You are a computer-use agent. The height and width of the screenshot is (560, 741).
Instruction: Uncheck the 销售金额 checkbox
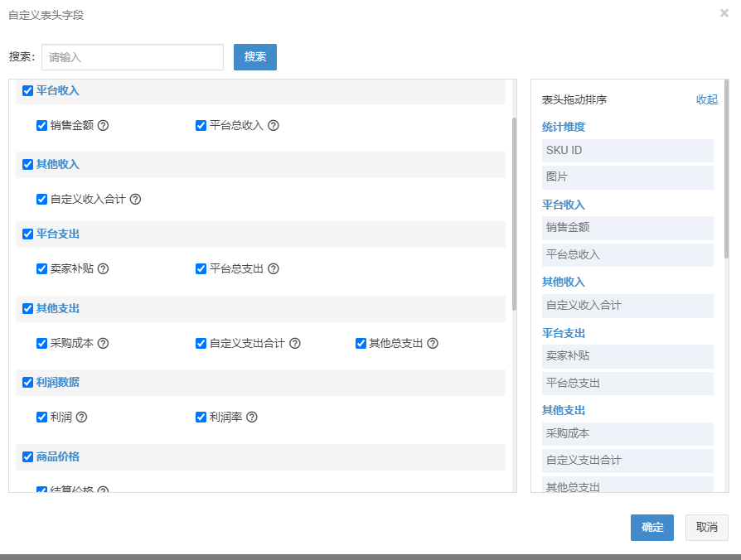[41, 125]
